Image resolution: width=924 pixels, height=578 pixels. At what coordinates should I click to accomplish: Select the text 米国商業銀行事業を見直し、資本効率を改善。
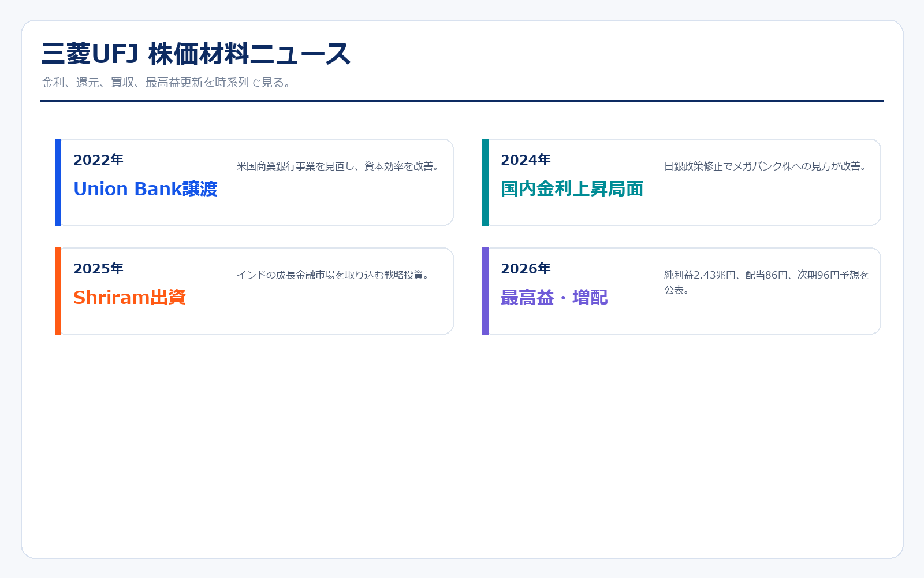pos(339,166)
